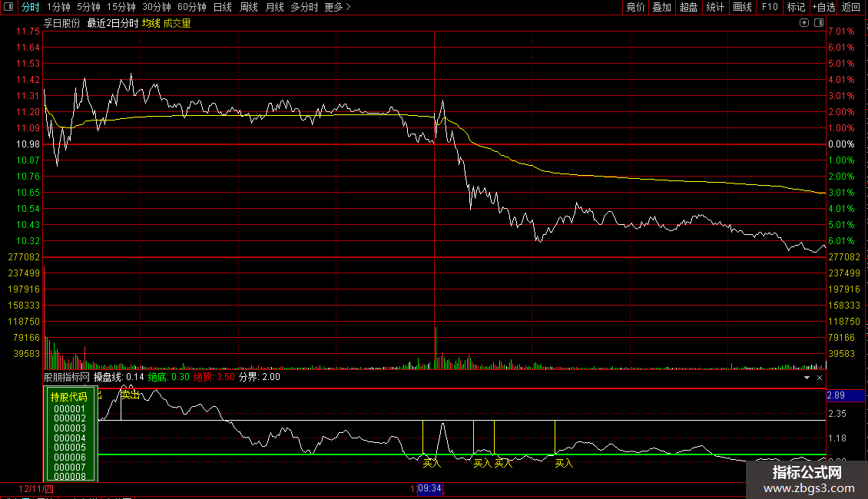The image size is (868, 499).
Task: Select the 15分钟 period tab
Action: (x=121, y=7)
